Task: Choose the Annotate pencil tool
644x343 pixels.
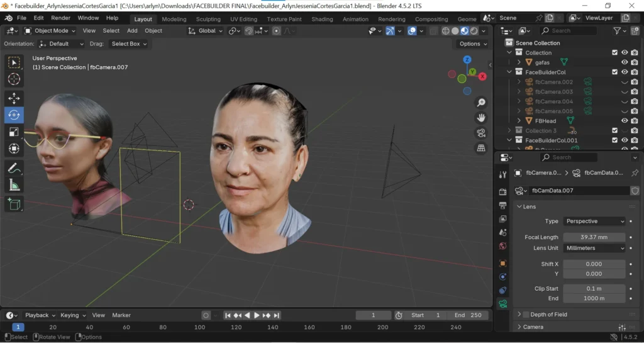Action: point(14,167)
